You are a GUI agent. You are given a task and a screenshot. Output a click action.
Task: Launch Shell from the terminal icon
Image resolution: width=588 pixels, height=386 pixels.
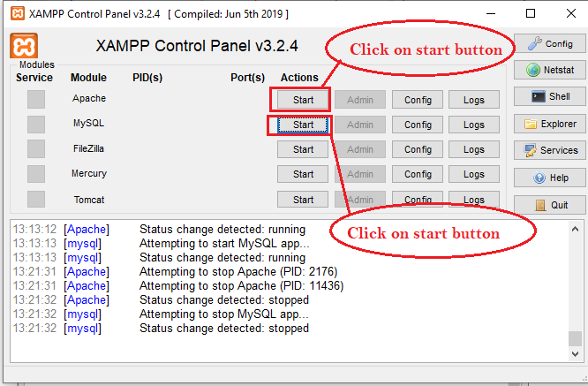(x=549, y=97)
